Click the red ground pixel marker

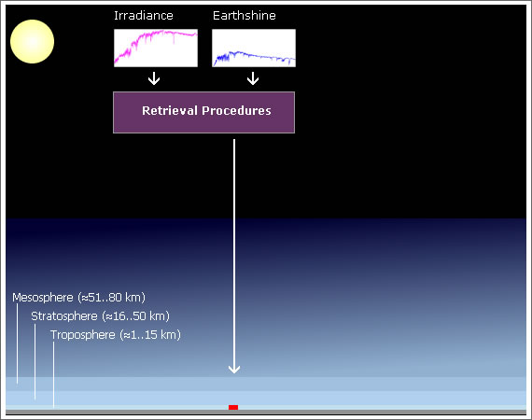click(x=233, y=407)
